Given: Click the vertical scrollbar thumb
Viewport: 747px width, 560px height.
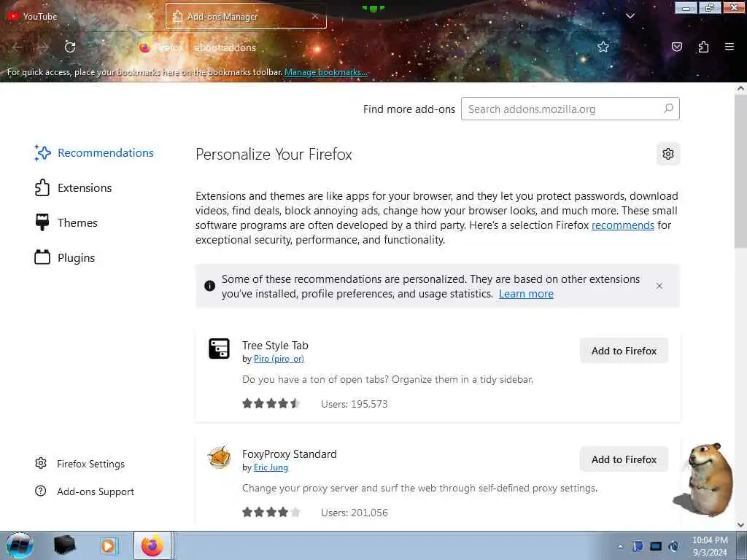Looking at the screenshot, I should point(740,171).
